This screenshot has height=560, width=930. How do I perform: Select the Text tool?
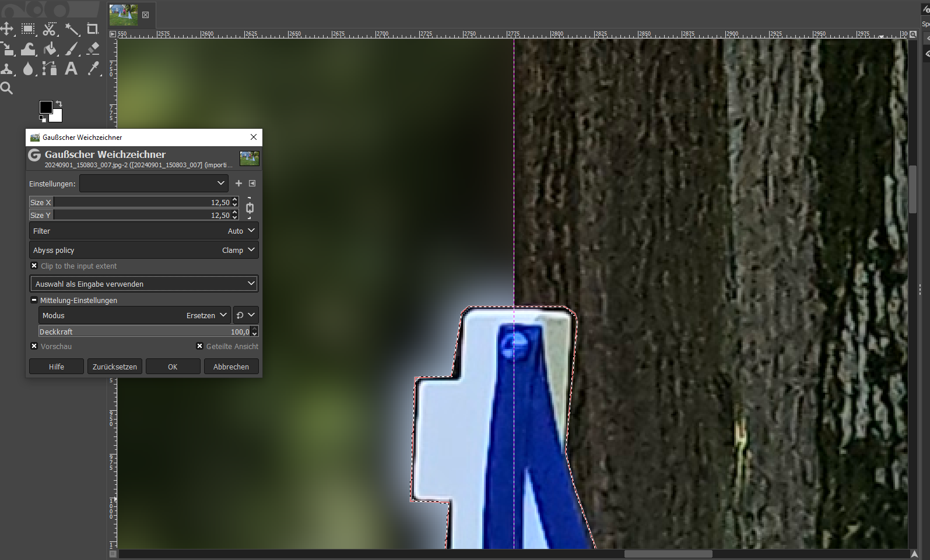point(71,69)
